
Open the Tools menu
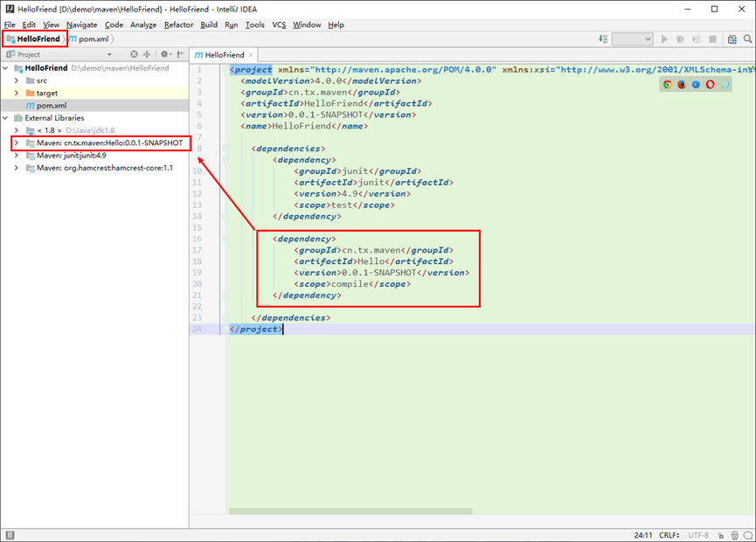(254, 24)
